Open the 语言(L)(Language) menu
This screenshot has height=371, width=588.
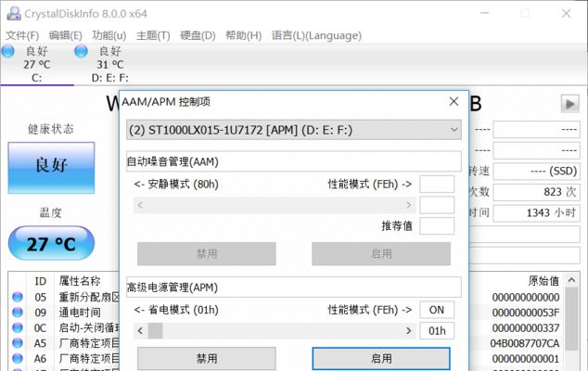coord(316,35)
